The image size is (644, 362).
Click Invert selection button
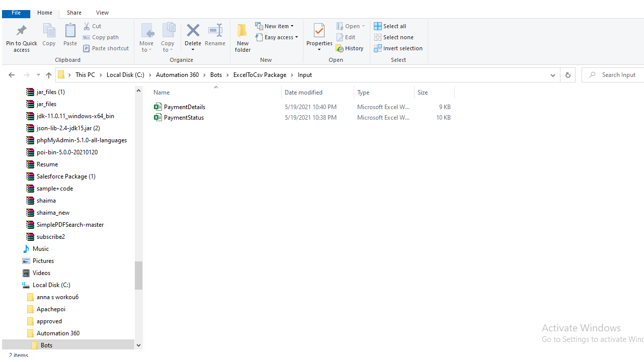pyautogui.click(x=398, y=48)
